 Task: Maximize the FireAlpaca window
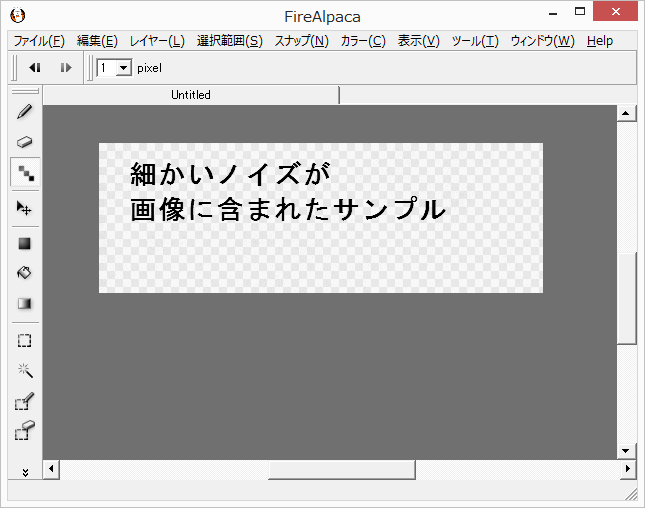580,12
